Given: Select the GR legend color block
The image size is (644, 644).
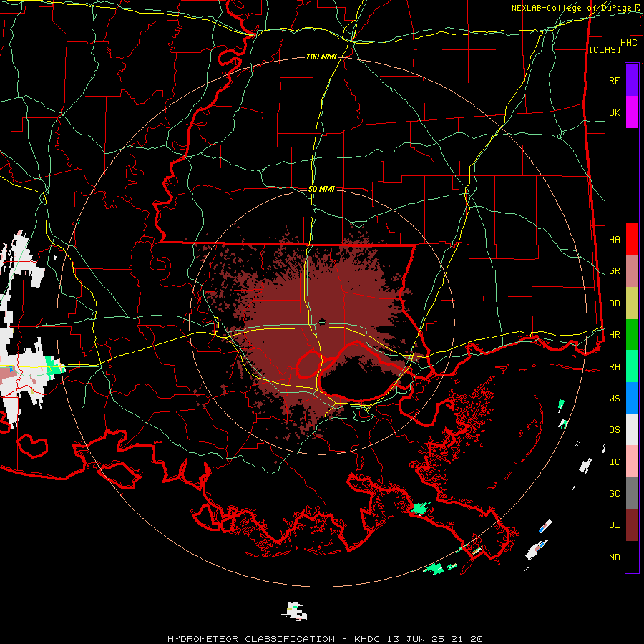Looking at the screenshot, I should click(632, 271).
